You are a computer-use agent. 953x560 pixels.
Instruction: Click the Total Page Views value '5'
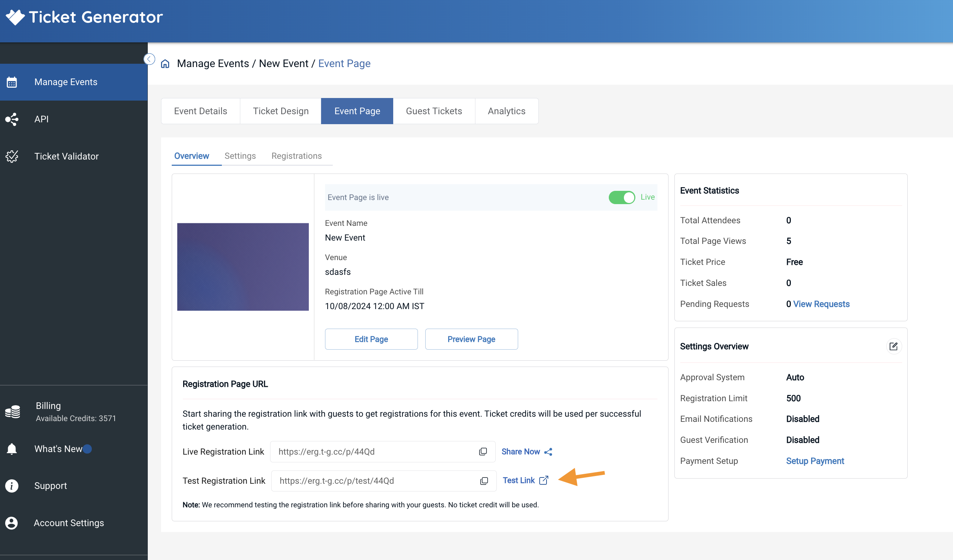pos(789,241)
